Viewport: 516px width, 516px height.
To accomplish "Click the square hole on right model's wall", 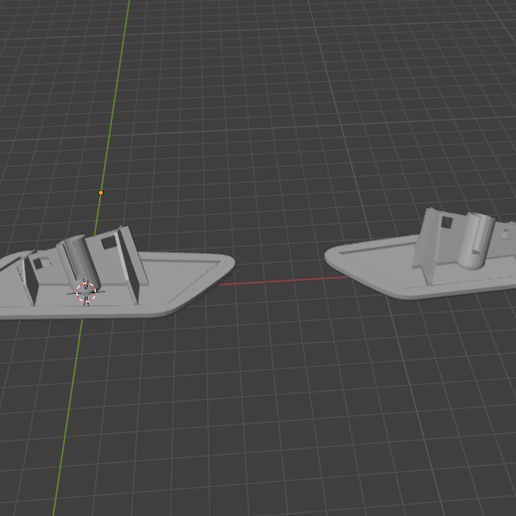I will tap(446, 222).
